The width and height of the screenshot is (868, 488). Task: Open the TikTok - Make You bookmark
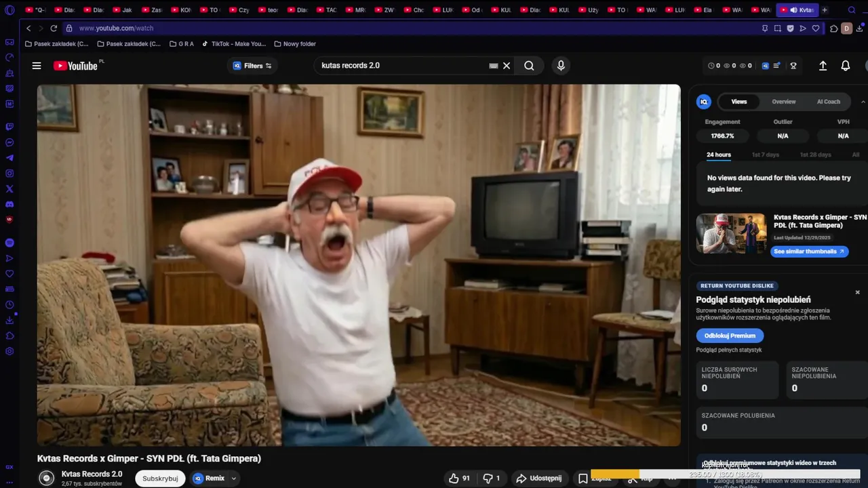(x=234, y=44)
